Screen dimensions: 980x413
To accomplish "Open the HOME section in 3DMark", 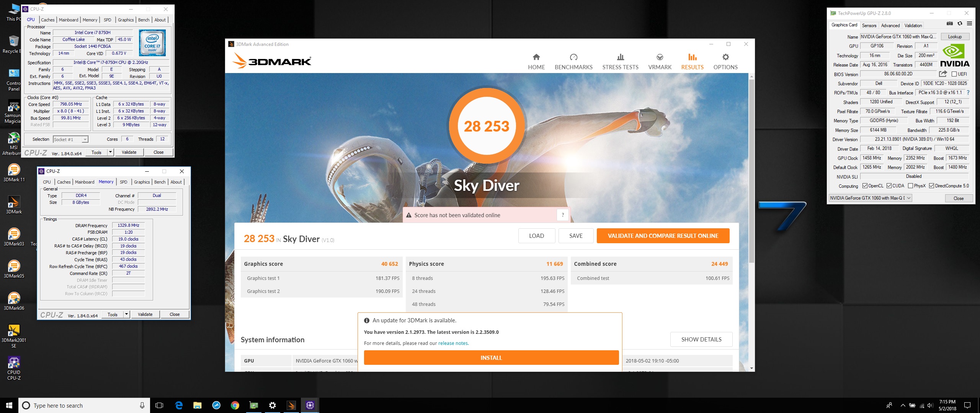I will [536, 62].
